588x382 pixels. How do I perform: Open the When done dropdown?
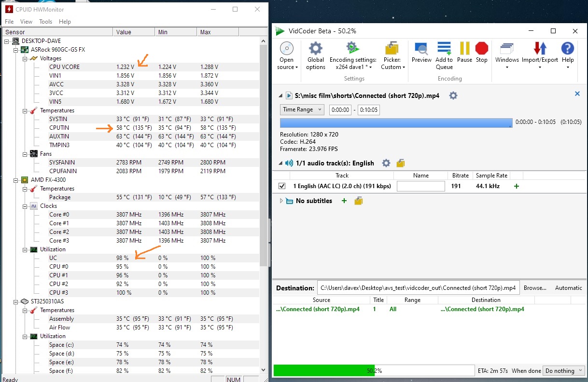click(x=564, y=371)
